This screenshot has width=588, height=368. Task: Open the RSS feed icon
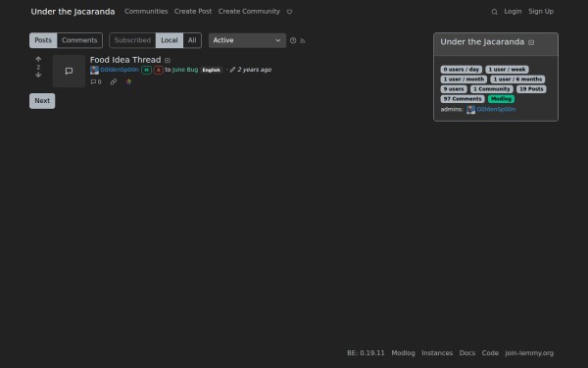pos(302,40)
